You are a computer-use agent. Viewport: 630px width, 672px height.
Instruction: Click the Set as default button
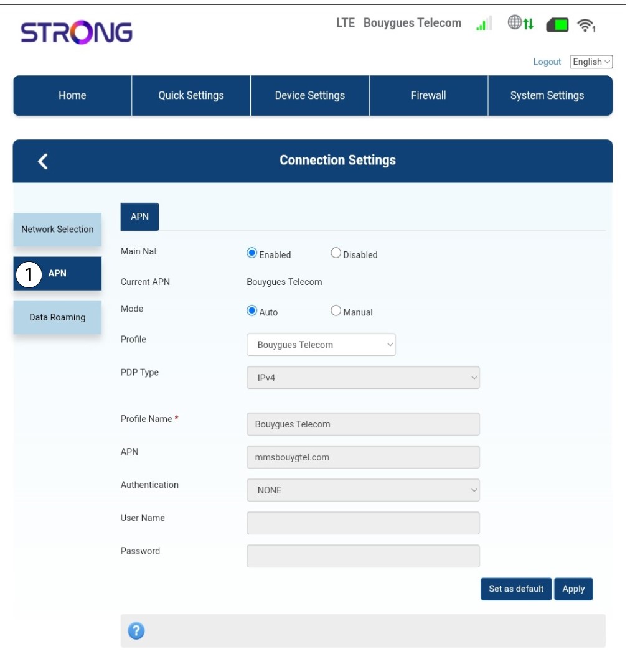point(516,589)
